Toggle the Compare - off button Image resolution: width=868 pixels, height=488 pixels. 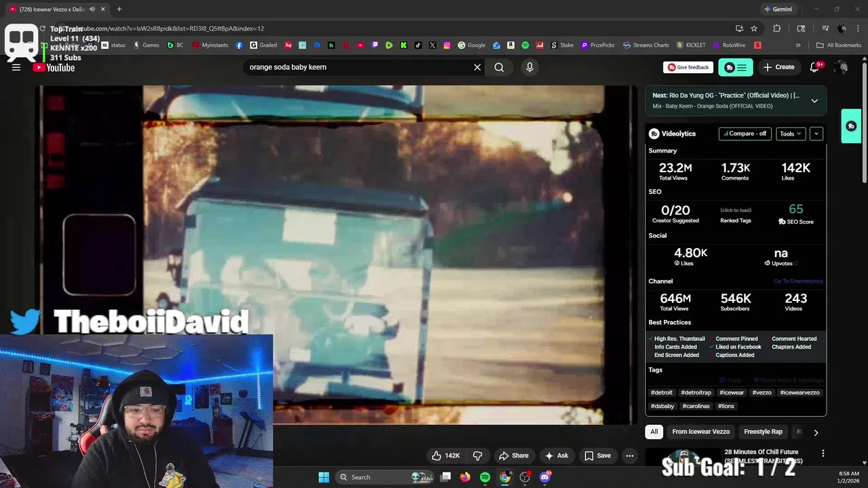745,134
